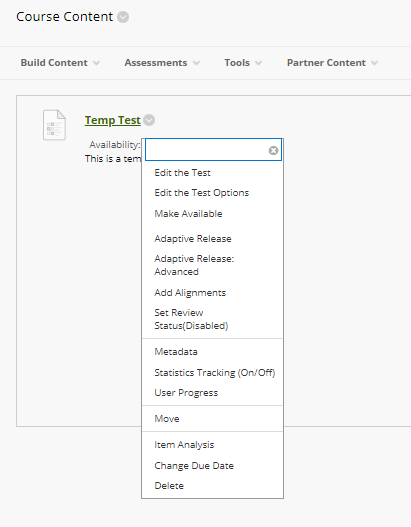
Task: Focus the context menu search input field
Action: point(207,150)
